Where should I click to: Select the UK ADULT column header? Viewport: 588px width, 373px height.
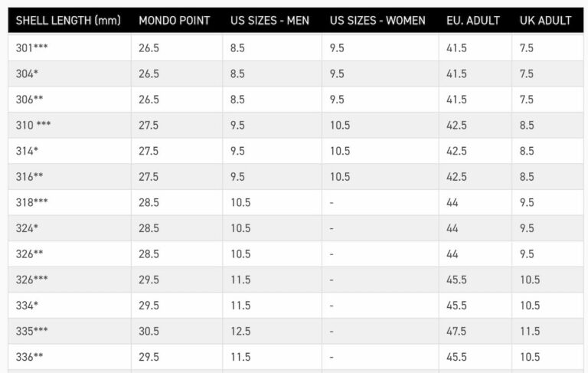click(545, 21)
